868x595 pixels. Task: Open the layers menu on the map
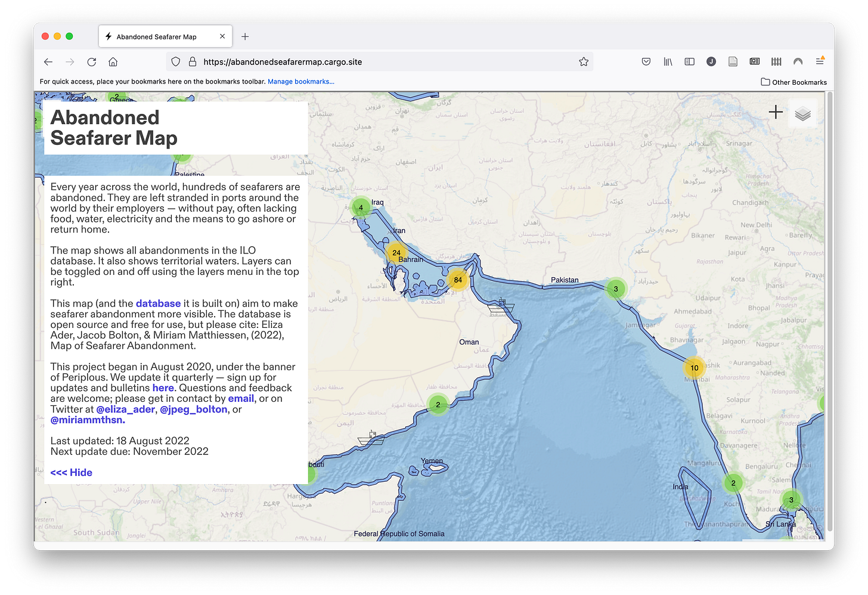click(802, 113)
